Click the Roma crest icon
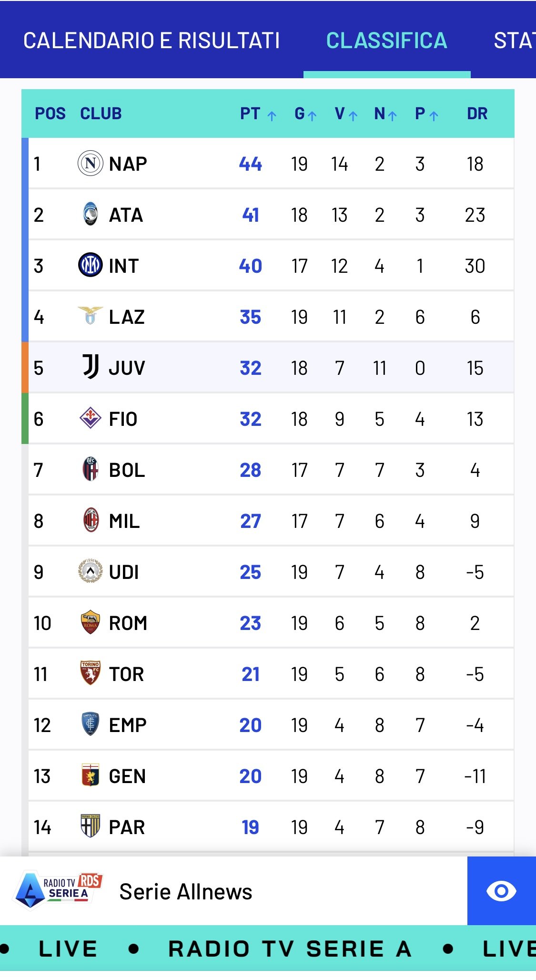This screenshot has width=536, height=980. pyautogui.click(x=90, y=622)
